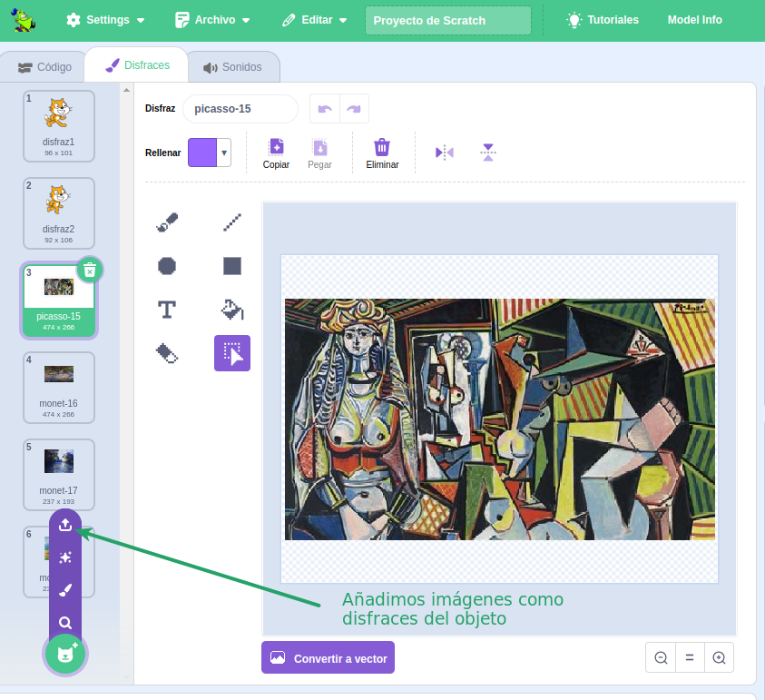Select the Rectangle tool

232,266
